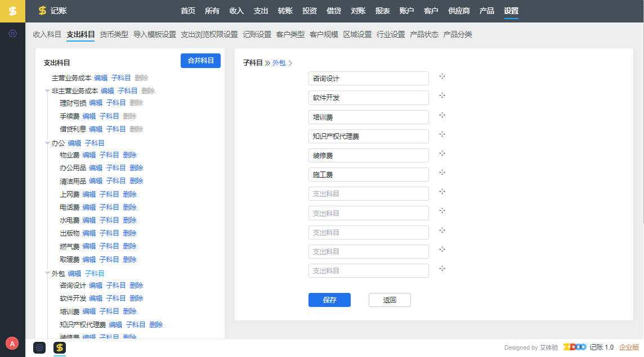Image resolution: width=644 pixels, height=357 pixels.
Task: Collapse the 外包 tree node arrow
Action: [x=47, y=274]
